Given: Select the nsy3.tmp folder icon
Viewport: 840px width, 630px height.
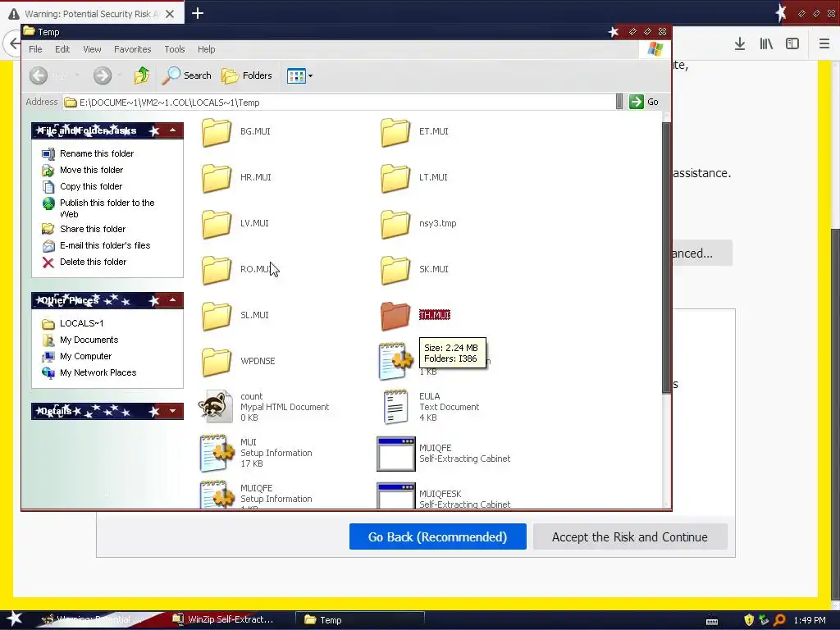Looking at the screenshot, I should coord(395,224).
